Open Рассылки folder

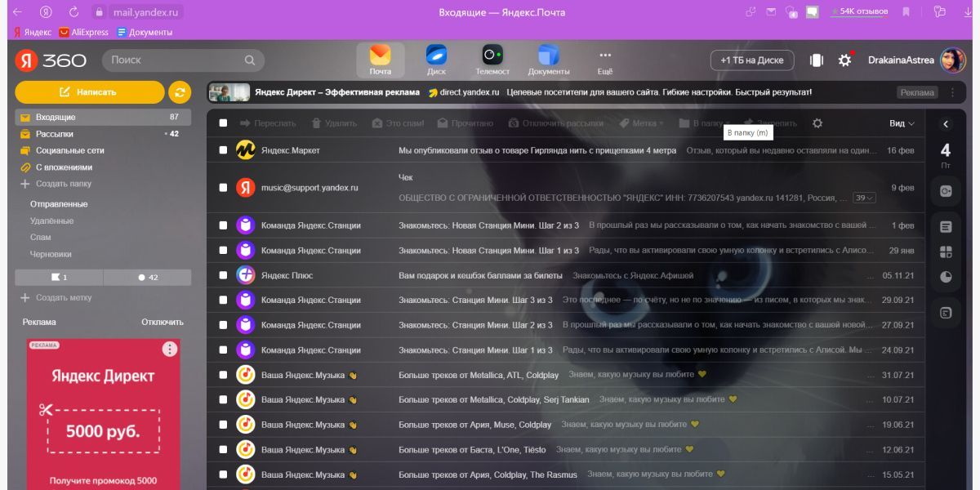pos(103,134)
